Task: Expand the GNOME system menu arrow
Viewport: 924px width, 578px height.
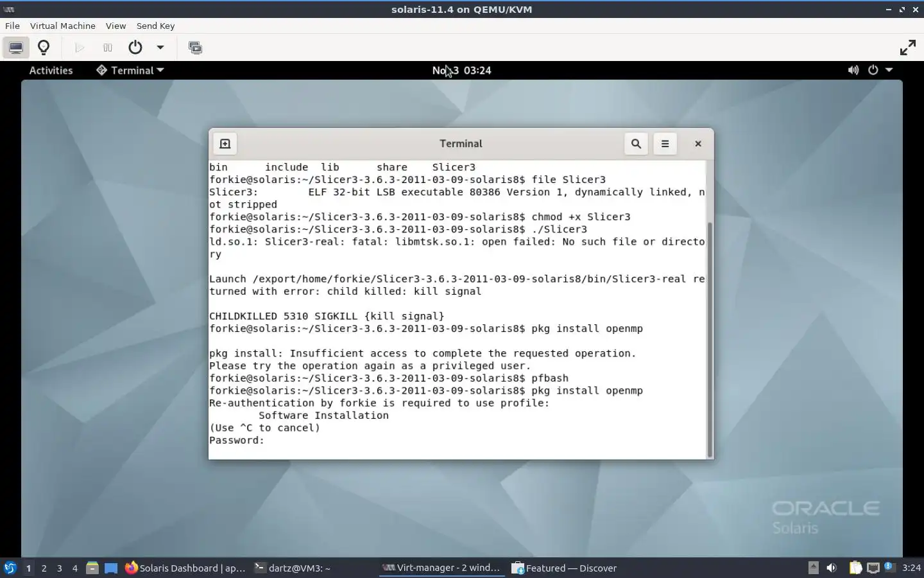Action: 889,70
